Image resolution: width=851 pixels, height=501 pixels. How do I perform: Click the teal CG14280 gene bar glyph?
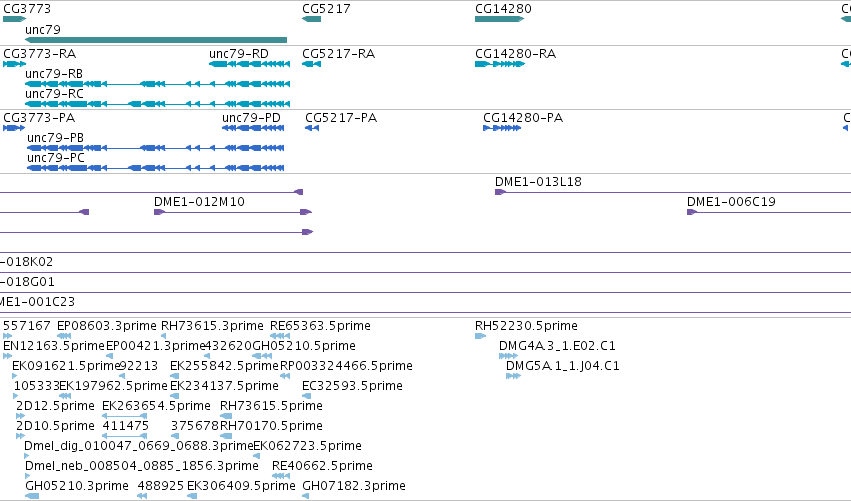pos(499,19)
